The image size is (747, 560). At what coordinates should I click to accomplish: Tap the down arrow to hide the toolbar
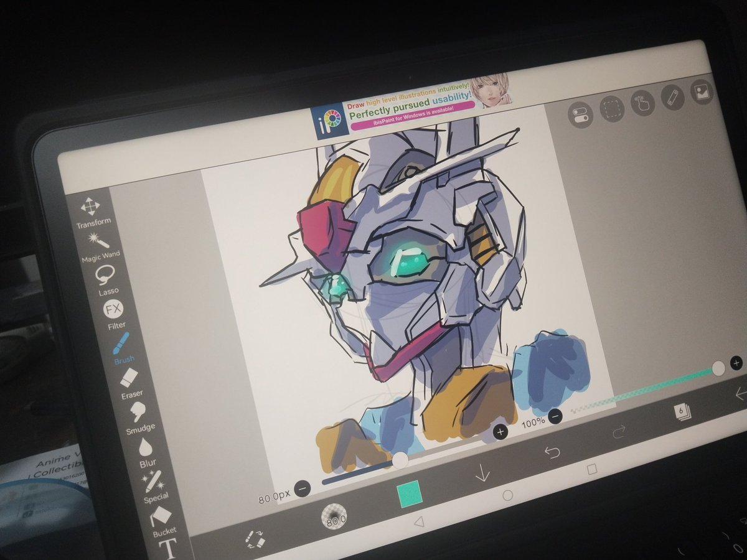click(x=482, y=474)
